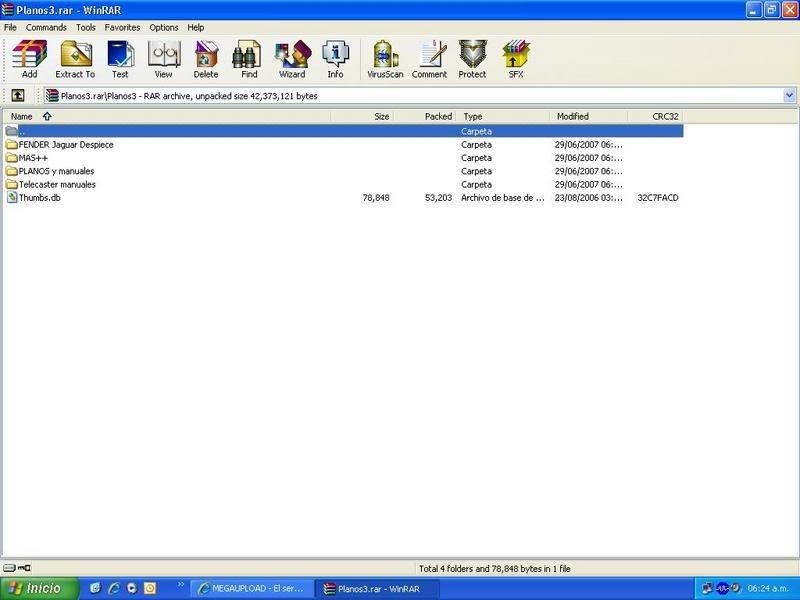Screen dimensions: 800x600
Task: Click the first system tray icon
Action: tap(708, 588)
